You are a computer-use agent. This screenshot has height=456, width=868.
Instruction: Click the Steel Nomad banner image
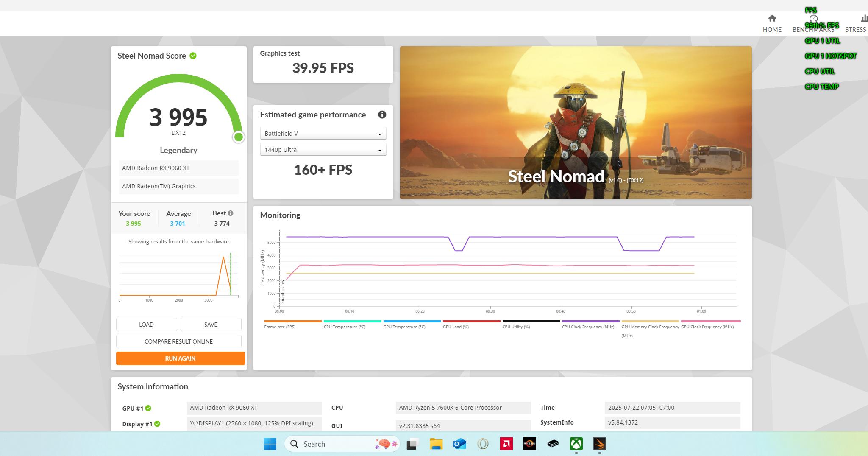pos(576,123)
